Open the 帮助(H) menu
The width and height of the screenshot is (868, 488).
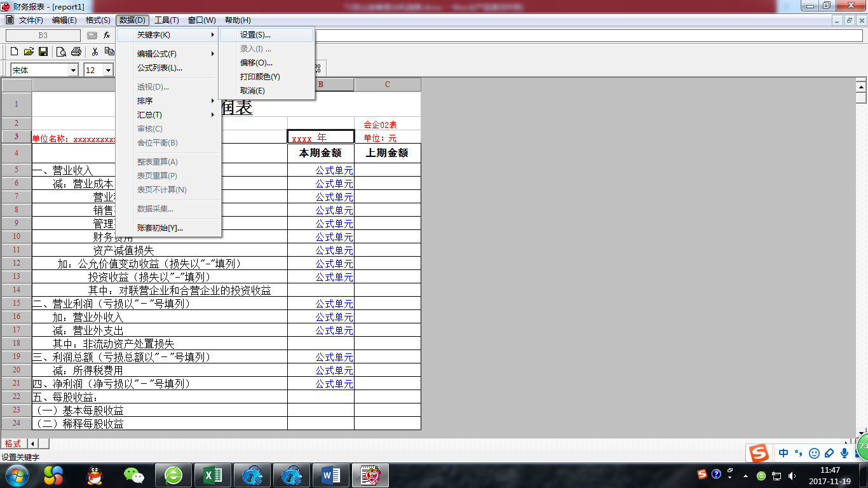point(238,20)
